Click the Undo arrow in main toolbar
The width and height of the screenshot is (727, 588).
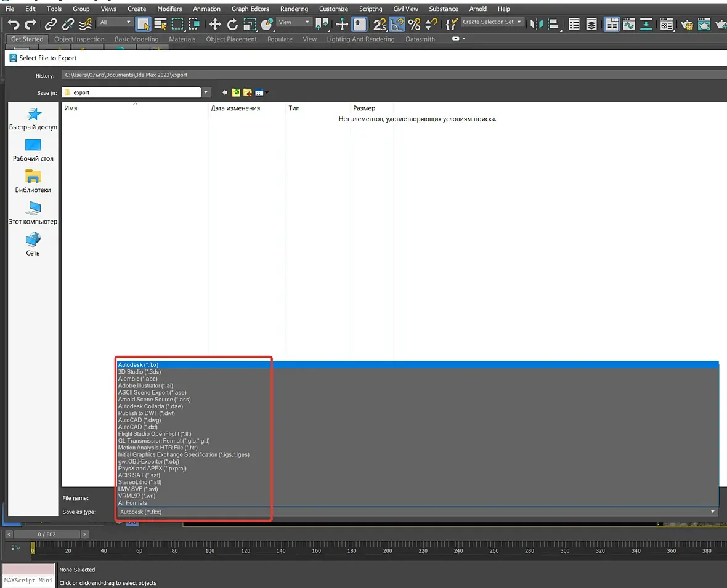[13, 24]
